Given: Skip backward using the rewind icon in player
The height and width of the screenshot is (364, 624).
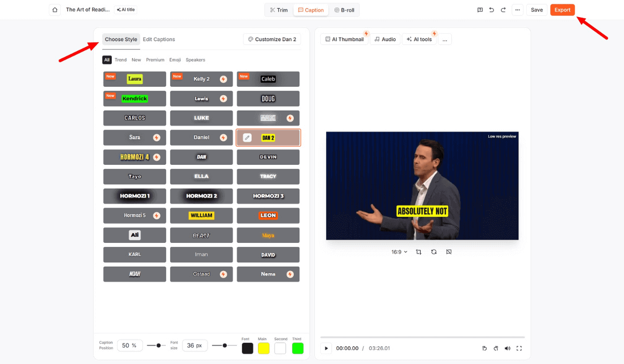Looking at the screenshot, I should click(484, 348).
